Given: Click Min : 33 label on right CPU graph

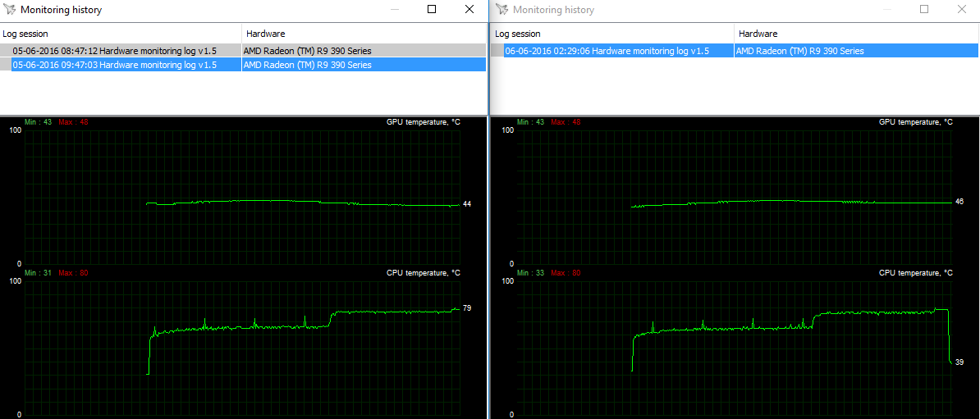Looking at the screenshot, I should tap(532, 273).
